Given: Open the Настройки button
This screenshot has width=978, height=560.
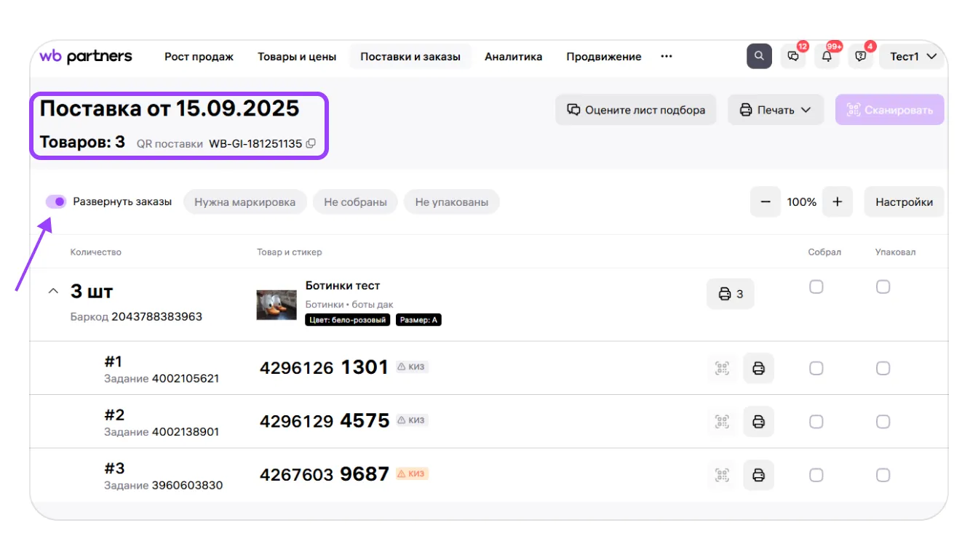Looking at the screenshot, I should [904, 202].
